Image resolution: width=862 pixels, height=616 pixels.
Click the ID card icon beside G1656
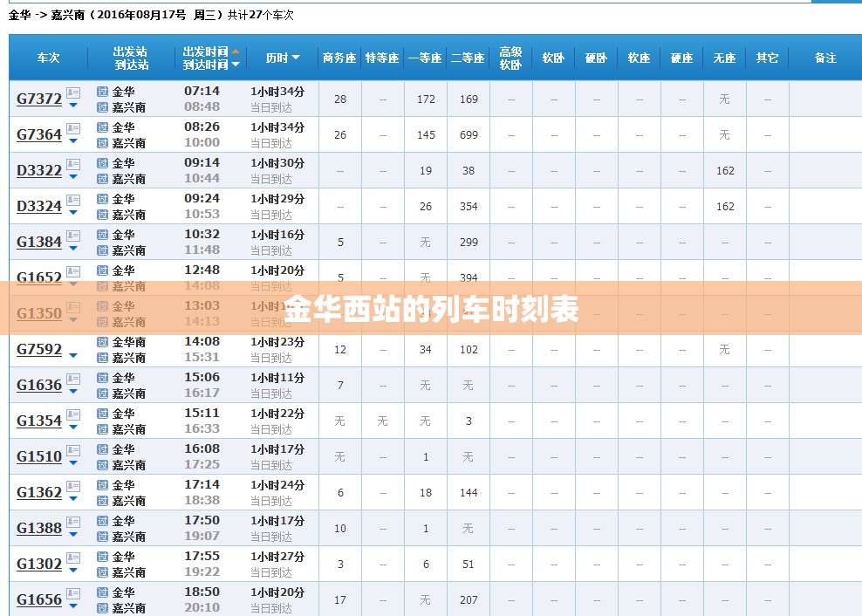[73, 593]
